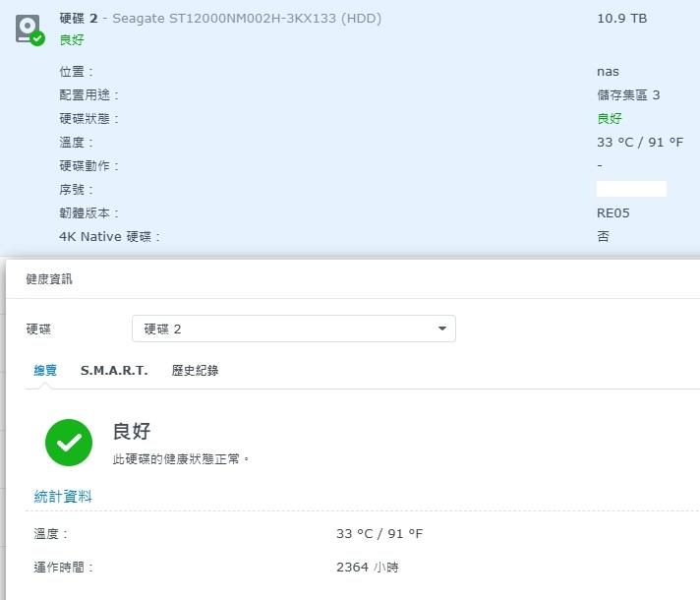The width and height of the screenshot is (700, 600).
Task: Click the redacted 序號 serial number field
Action: coord(631,189)
